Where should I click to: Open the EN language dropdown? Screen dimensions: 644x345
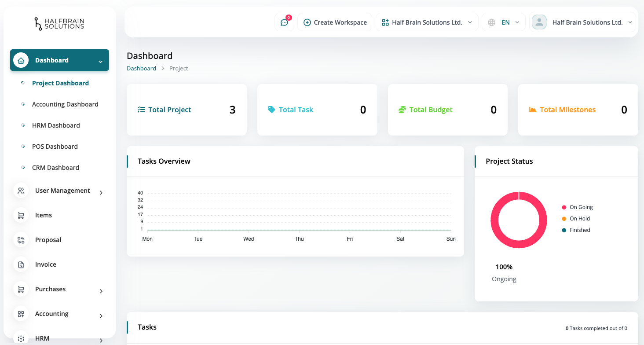coord(510,22)
